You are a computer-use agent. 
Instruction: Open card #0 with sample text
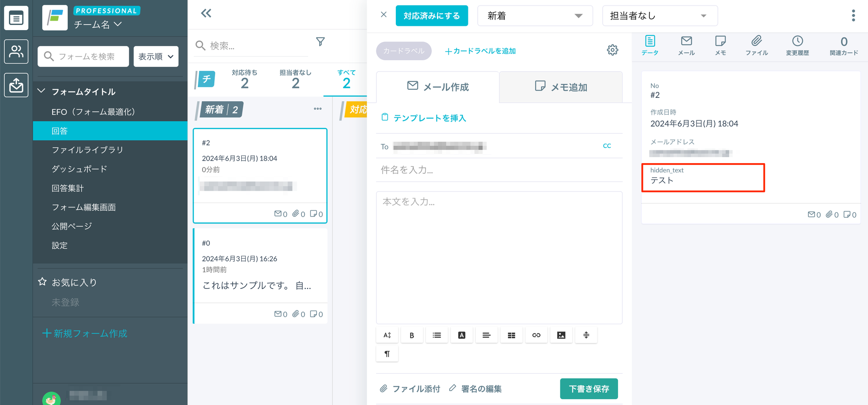[260, 276]
